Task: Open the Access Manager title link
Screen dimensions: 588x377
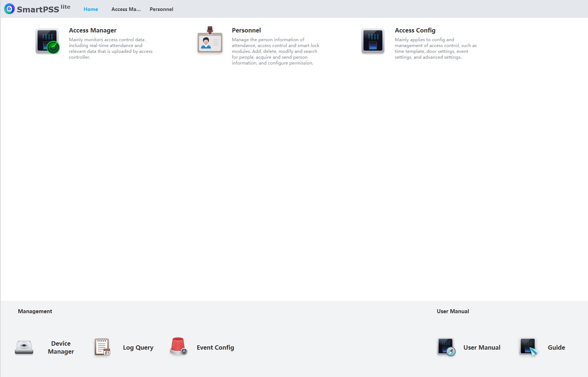Action: 93,30
